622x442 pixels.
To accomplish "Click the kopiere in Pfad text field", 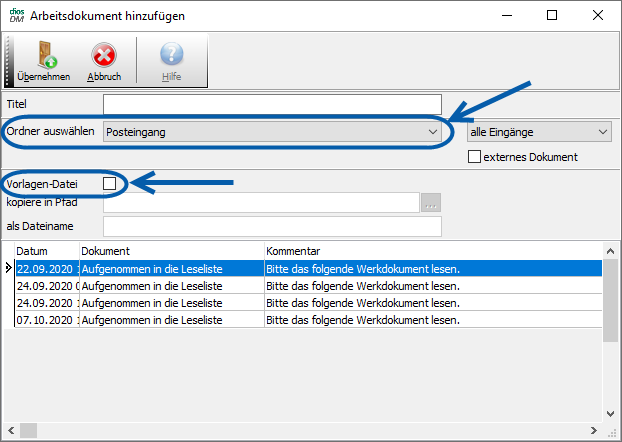I will click(260, 203).
